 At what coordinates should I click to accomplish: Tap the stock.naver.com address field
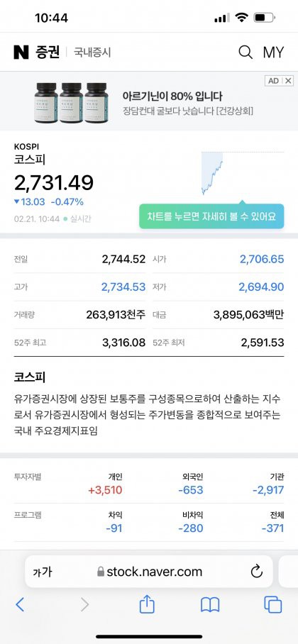pos(149,572)
